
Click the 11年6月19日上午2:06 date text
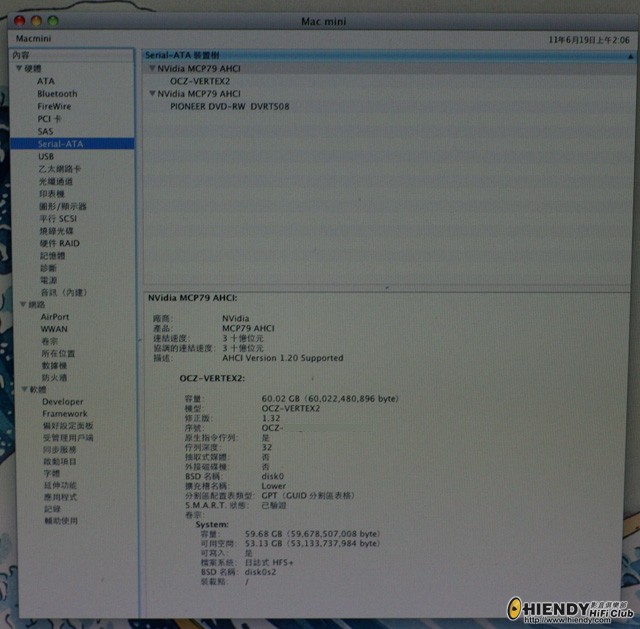589,40
